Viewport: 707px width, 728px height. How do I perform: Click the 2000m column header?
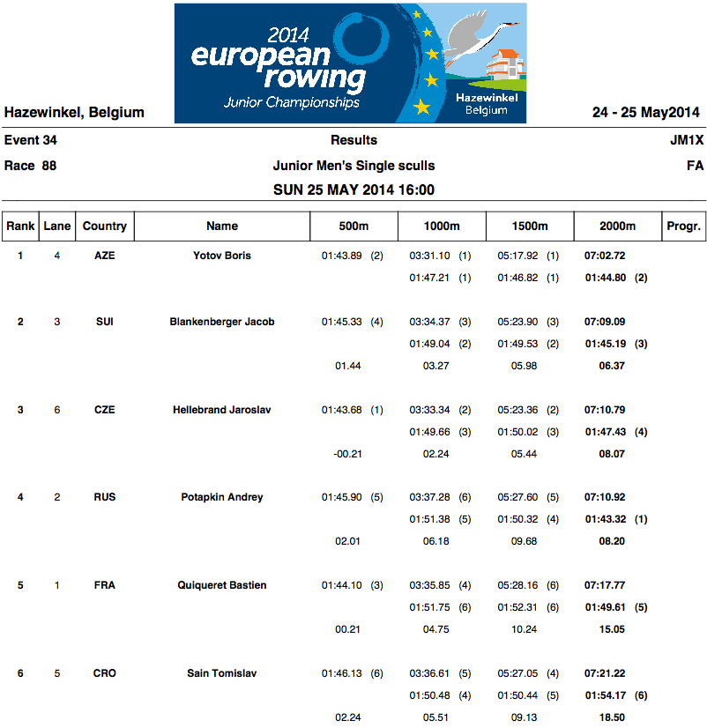(618, 227)
